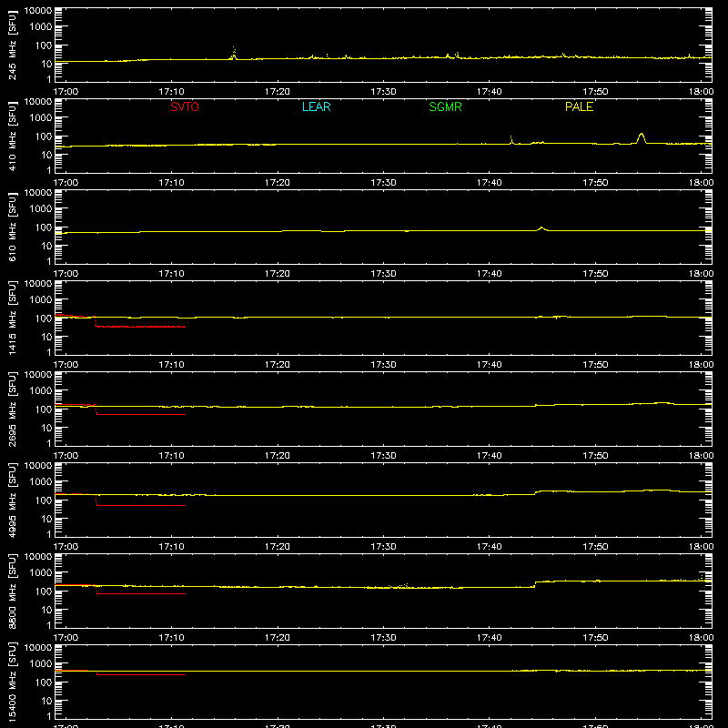Click 17:10 under the 245 MHz panel
728x728 pixels.
tap(172, 92)
